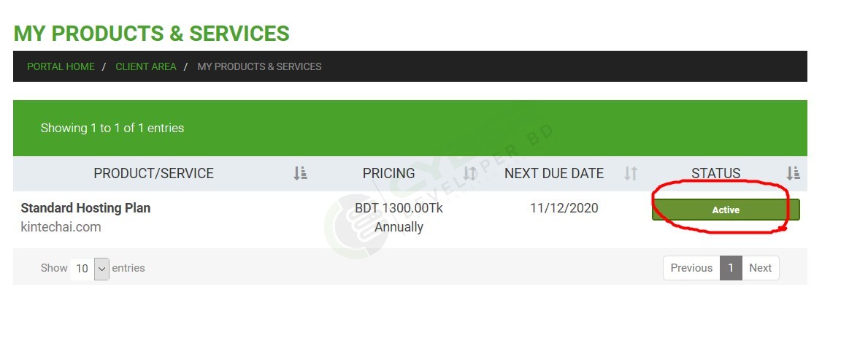Sort by Next Due Date icon
This screenshot has width=868, height=360.
[x=631, y=173]
